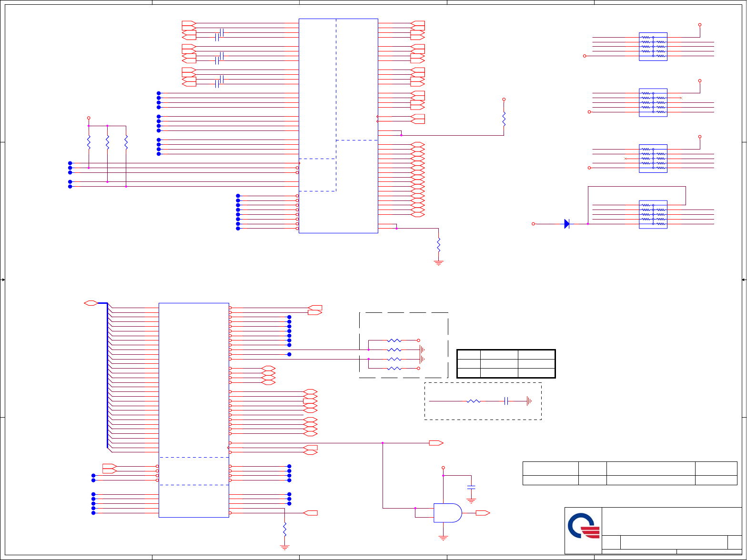Screen dimensions: 747x560
Task: Select power terminal above right pull-up resistor
Action: pos(504,100)
